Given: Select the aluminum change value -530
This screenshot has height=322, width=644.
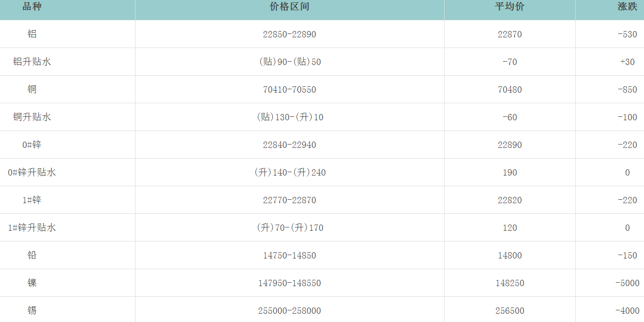Looking at the screenshot, I should 627,34.
